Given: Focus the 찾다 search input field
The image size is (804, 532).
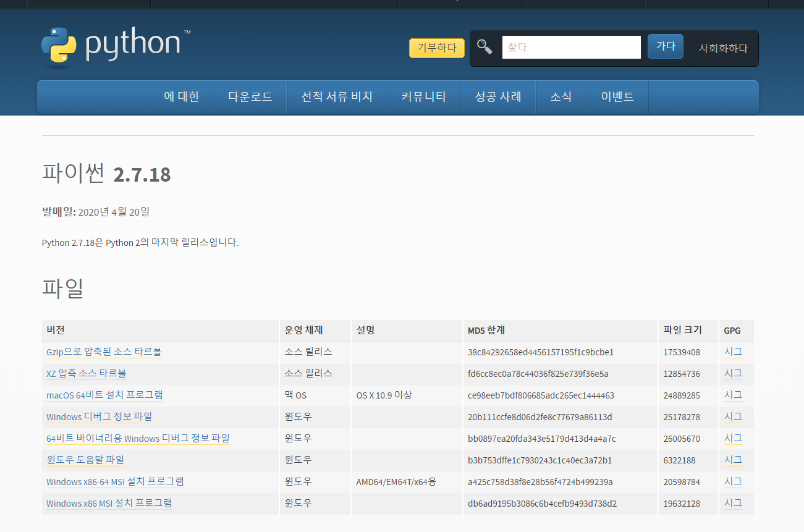Looking at the screenshot, I should (x=572, y=47).
